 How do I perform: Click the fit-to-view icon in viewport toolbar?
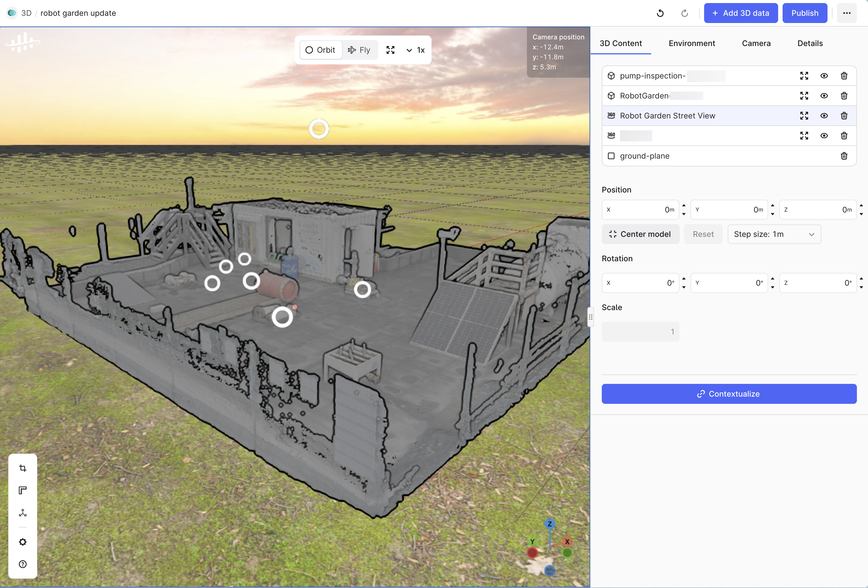[x=390, y=50]
